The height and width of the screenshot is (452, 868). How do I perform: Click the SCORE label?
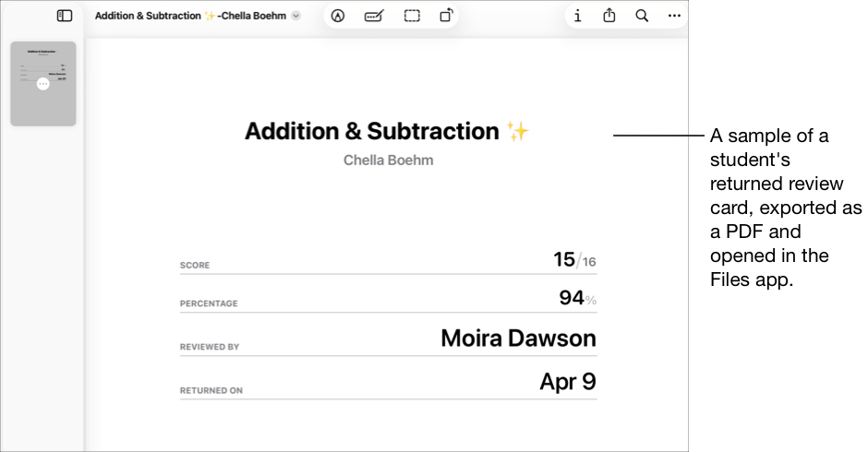coord(195,266)
